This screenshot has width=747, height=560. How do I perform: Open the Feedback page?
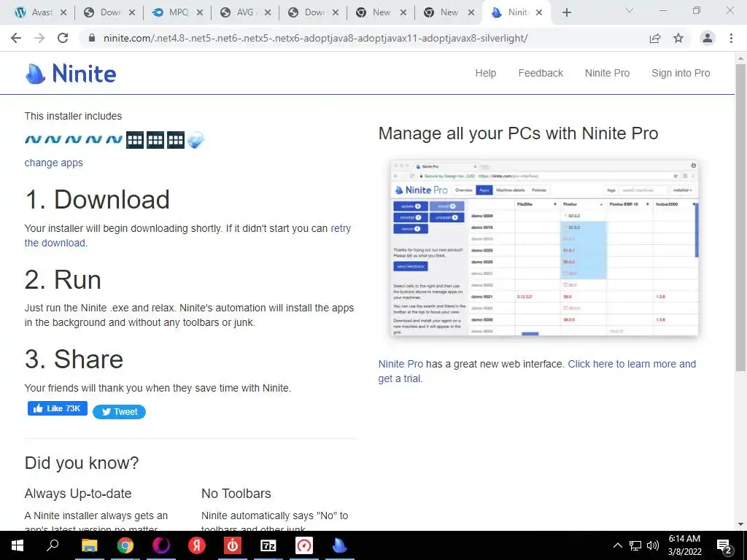coord(541,74)
